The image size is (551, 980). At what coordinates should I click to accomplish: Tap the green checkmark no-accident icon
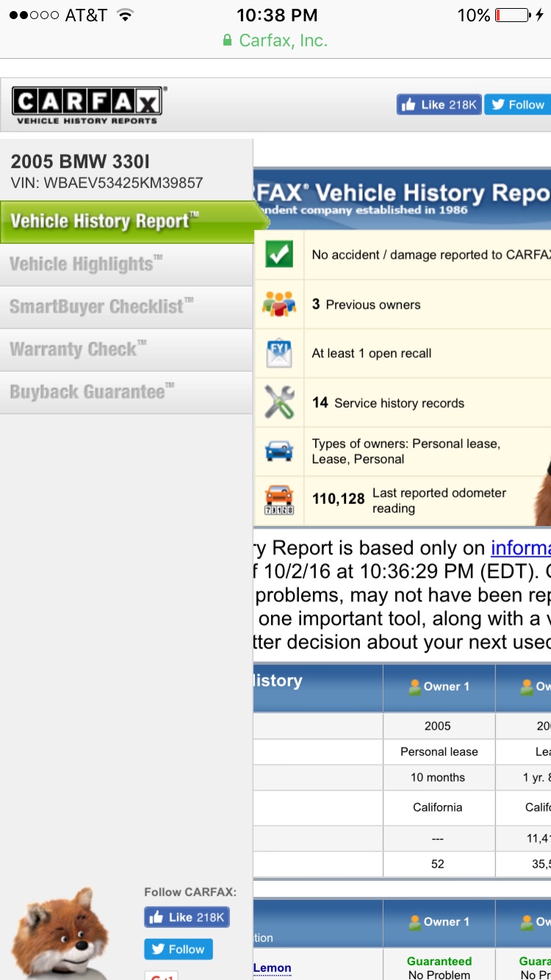279,254
